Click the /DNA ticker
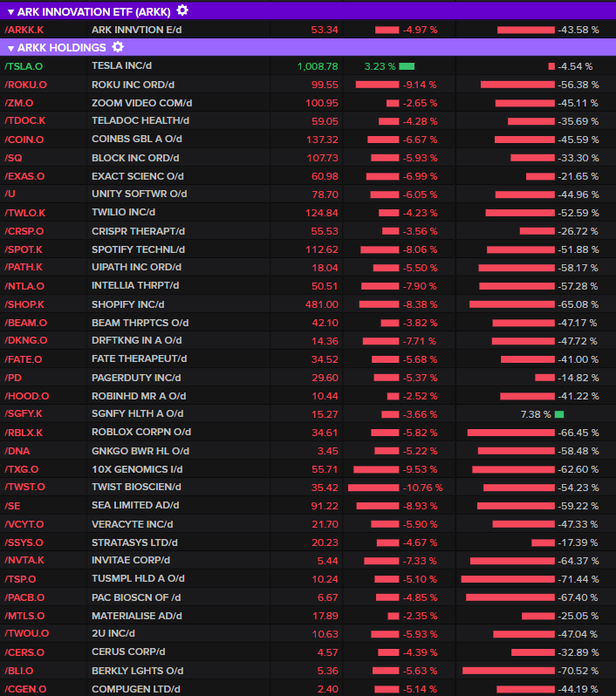616x696 pixels. click(x=17, y=451)
